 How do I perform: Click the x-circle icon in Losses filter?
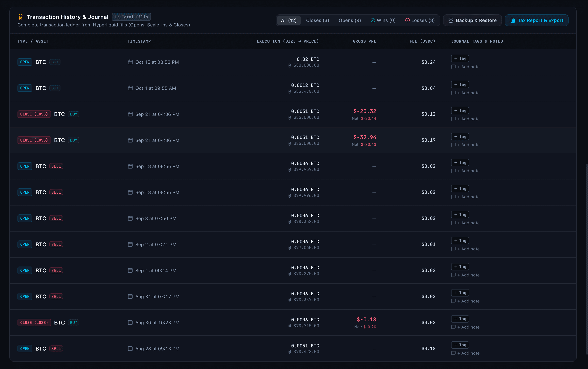(x=407, y=20)
